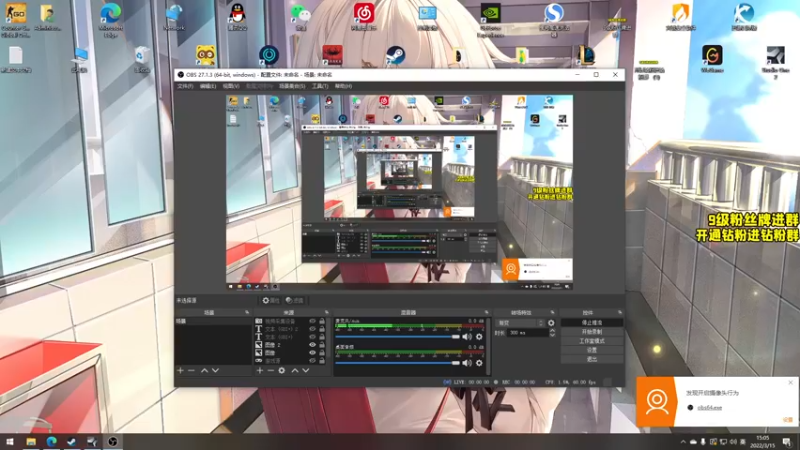Open 麦克风/Aux audio settings gear
The image size is (800, 450).
click(479, 337)
